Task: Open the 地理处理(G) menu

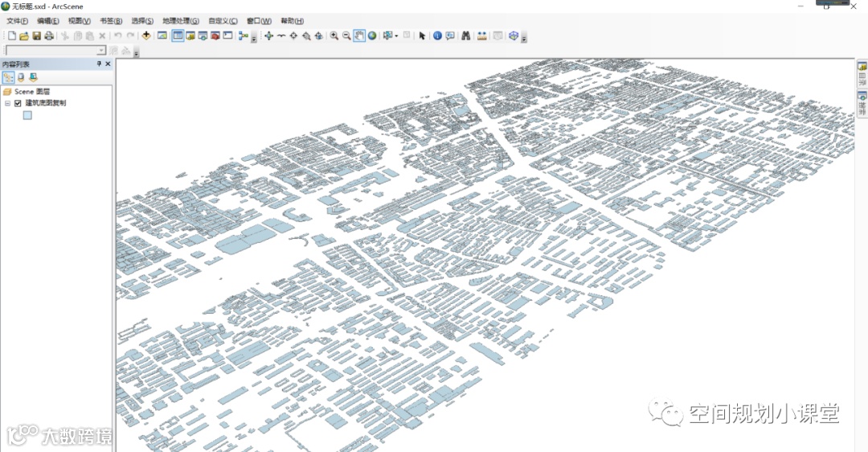Action: 180,21
